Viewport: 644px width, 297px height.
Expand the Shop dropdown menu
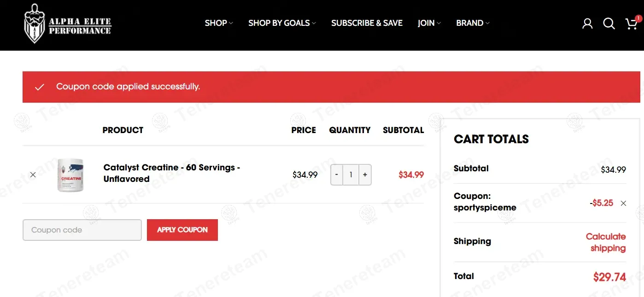tap(219, 23)
